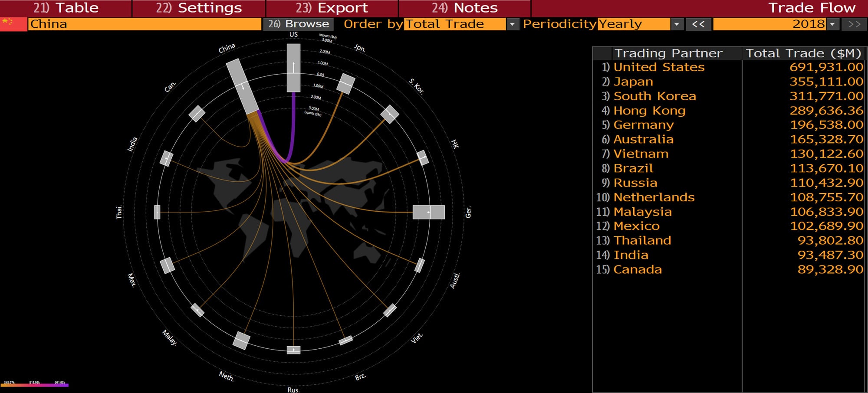
Task: Select Brazil in partner table
Action: 633,168
